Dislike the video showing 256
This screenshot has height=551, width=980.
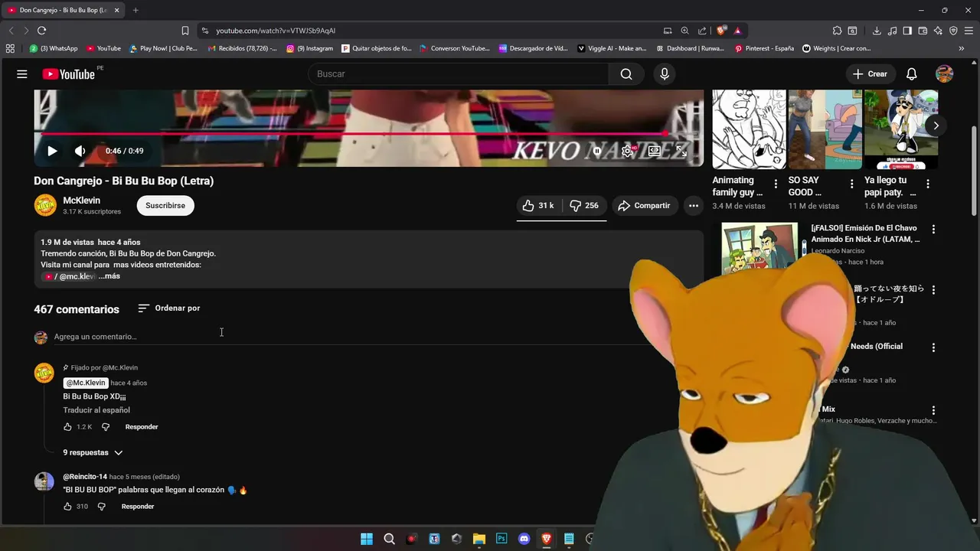tap(584, 206)
